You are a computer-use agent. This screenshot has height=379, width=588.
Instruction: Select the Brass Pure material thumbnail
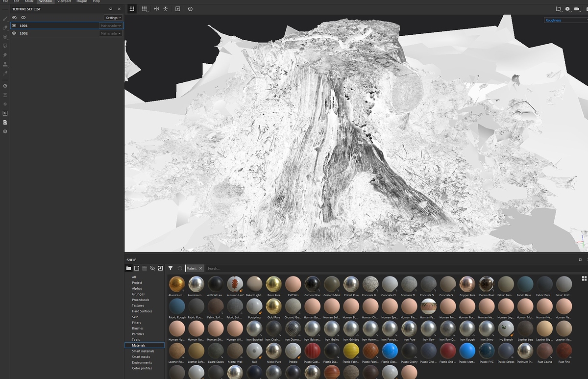tap(273, 284)
